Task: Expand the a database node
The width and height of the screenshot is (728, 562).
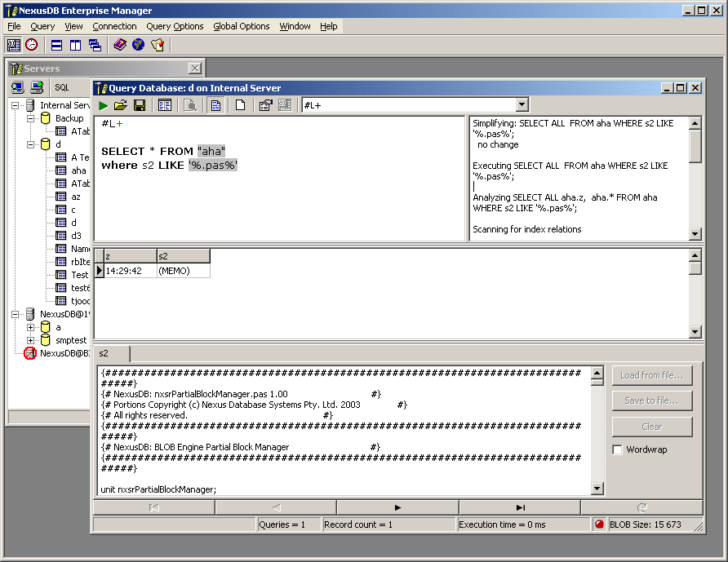Action: tap(31, 327)
